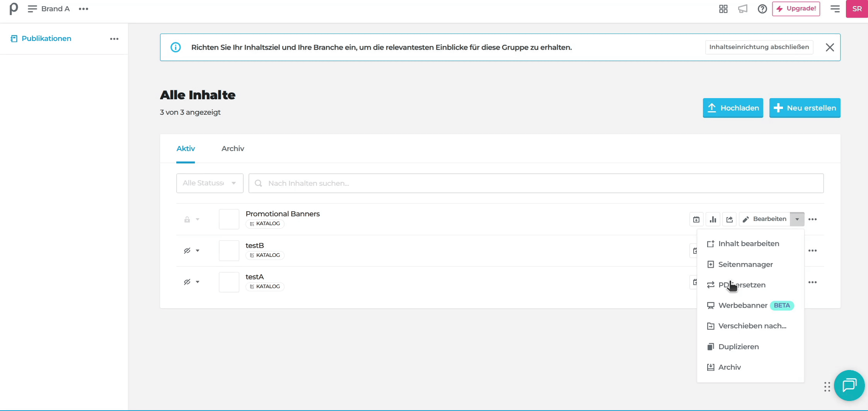This screenshot has height=411, width=868.
Task: Switch to the Archiv tab
Action: coord(232,149)
